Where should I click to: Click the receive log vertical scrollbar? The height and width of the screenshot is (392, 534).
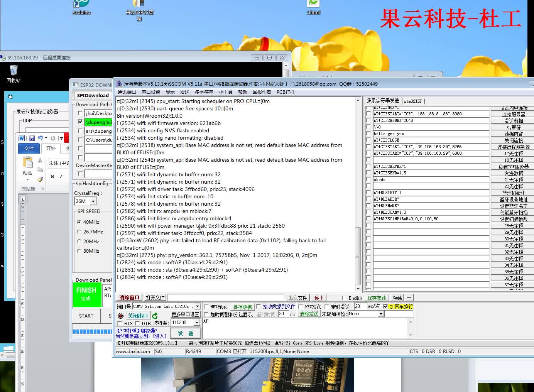tap(358, 194)
